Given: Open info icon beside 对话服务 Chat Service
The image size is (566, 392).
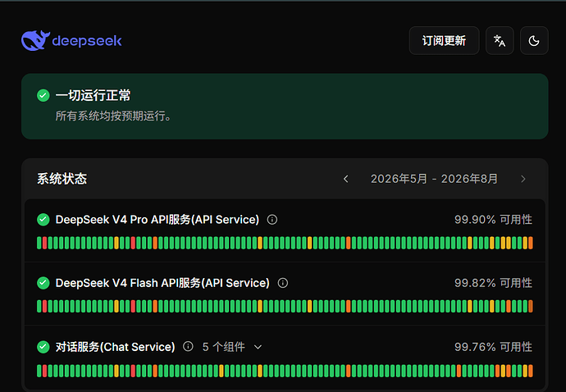Looking at the screenshot, I should click(188, 347).
